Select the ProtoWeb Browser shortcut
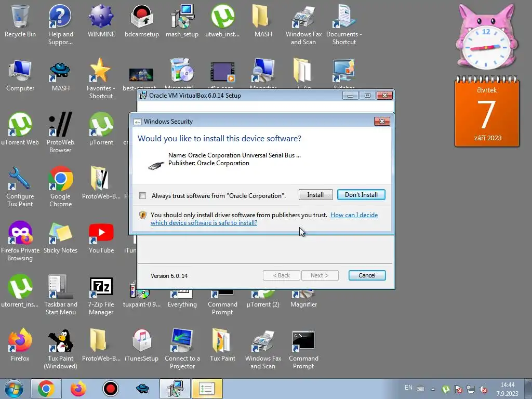 pos(60,132)
